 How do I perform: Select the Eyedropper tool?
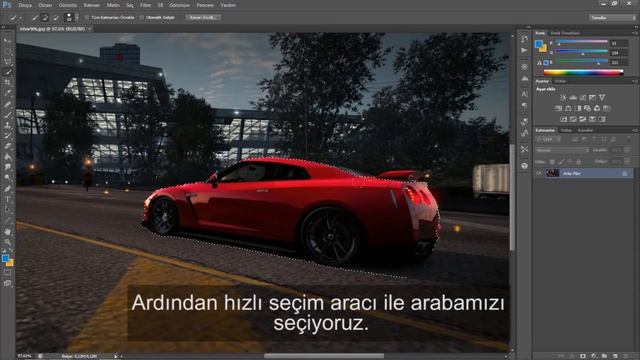[7, 93]
